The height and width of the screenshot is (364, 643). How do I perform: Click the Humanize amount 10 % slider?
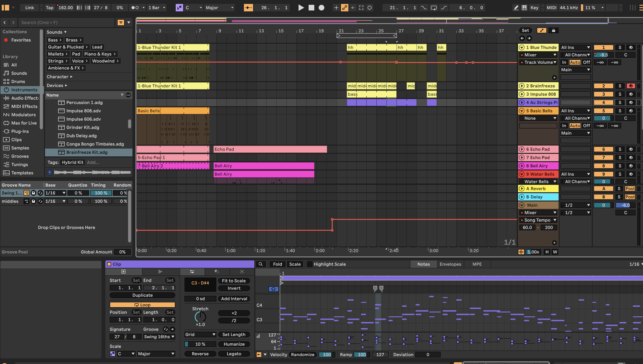coord(200,344)
